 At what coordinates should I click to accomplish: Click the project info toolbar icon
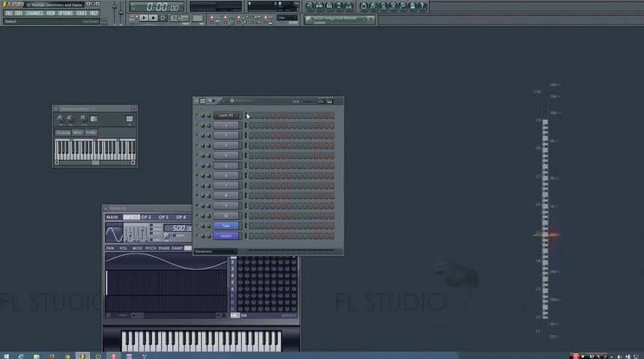pos(413,6)
